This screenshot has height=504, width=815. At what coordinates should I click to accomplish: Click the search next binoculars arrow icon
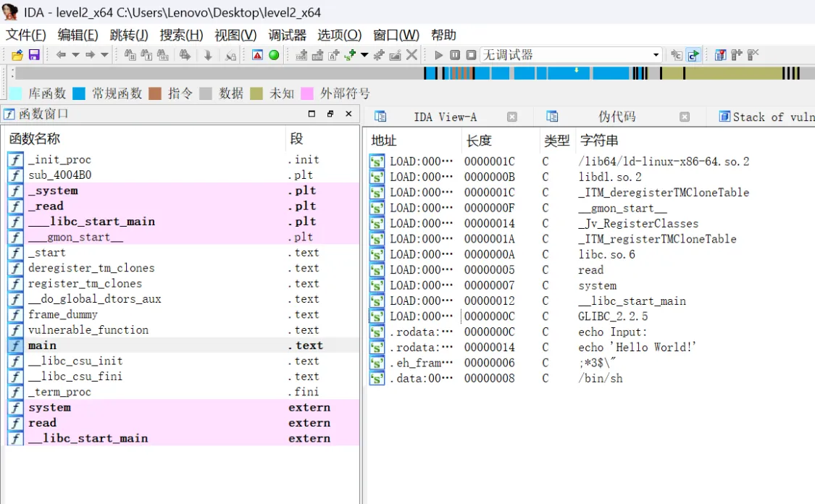coord(185,55)
